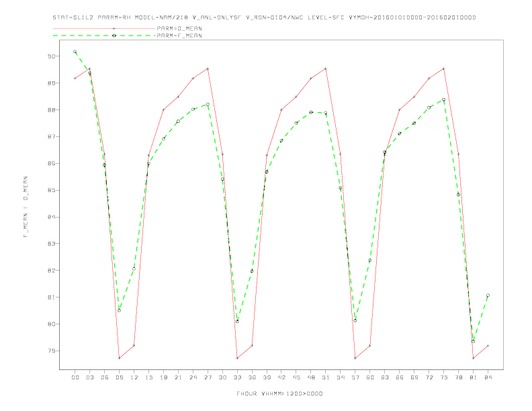The height and width of the screenshot is (411, 532).
Task: Click x-axis tick label 03
Action: coord(89,377)
